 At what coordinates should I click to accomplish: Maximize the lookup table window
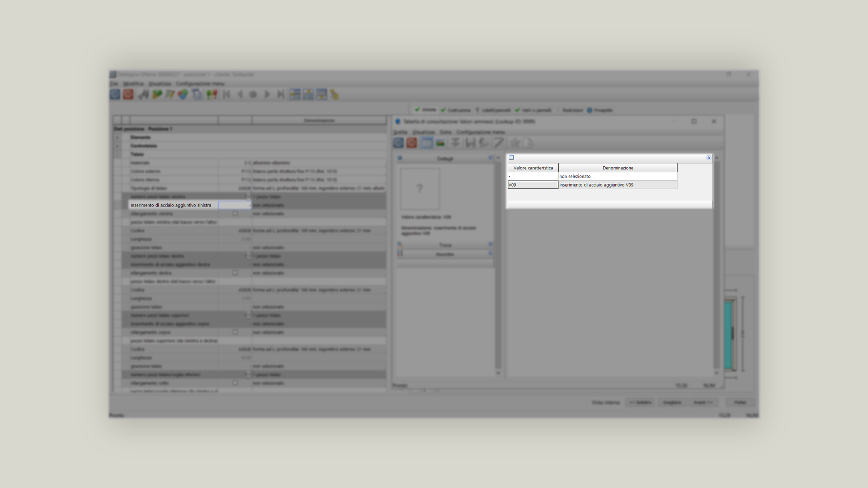click(694, 122)
